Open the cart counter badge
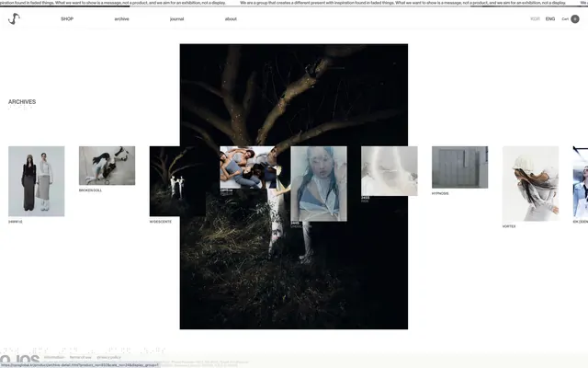588x368 pixels. tap(575, 18)
